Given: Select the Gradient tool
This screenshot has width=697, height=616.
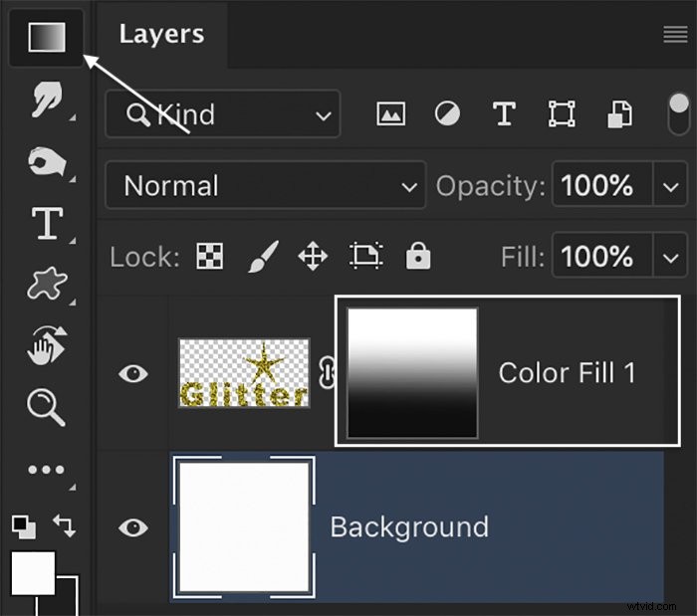Looking at the screenshot, I should 47,37.
